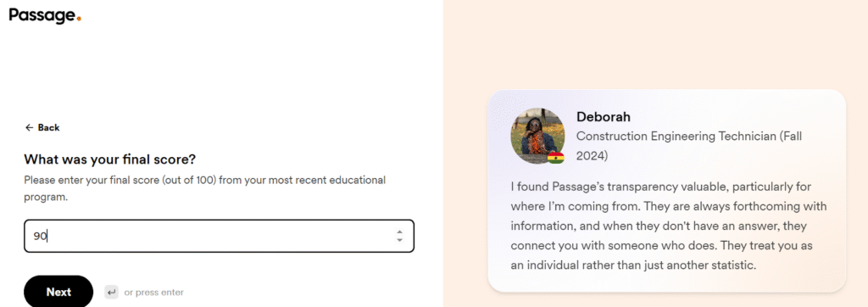Select the name Deborah in testimonial
868x307 pixels.
coord(604,117)
